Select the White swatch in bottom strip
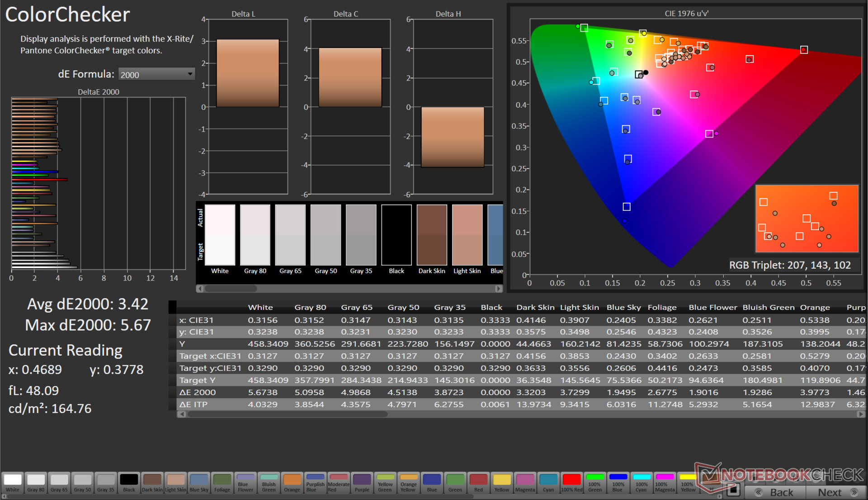Screen dimensions: 868x500 click(13, 482)
